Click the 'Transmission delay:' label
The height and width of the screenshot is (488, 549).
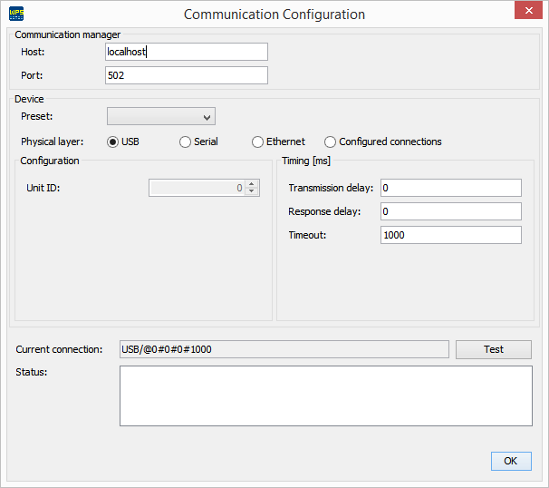pos(331,188)
